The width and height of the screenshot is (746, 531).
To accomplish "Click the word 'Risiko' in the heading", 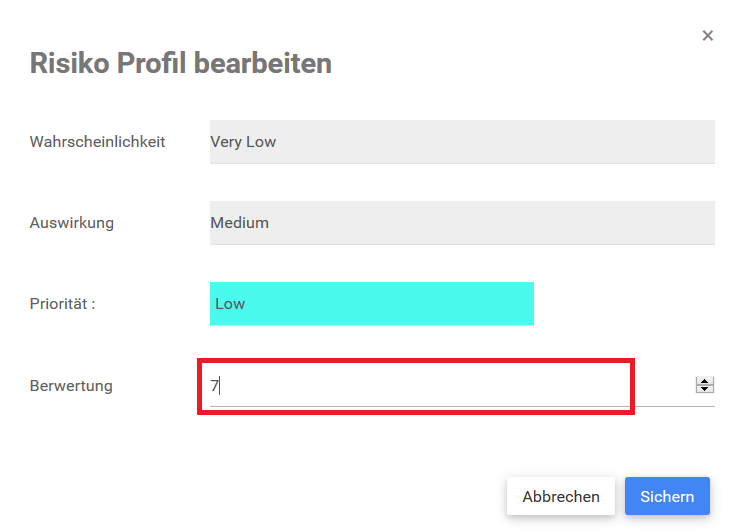I will tap(69, 64).
